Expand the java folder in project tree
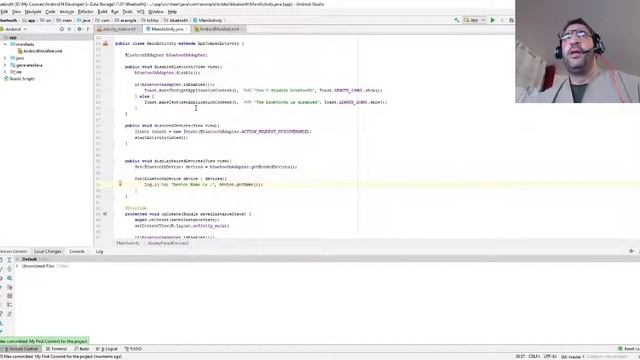The image size is (640, 360). [5, 58]
